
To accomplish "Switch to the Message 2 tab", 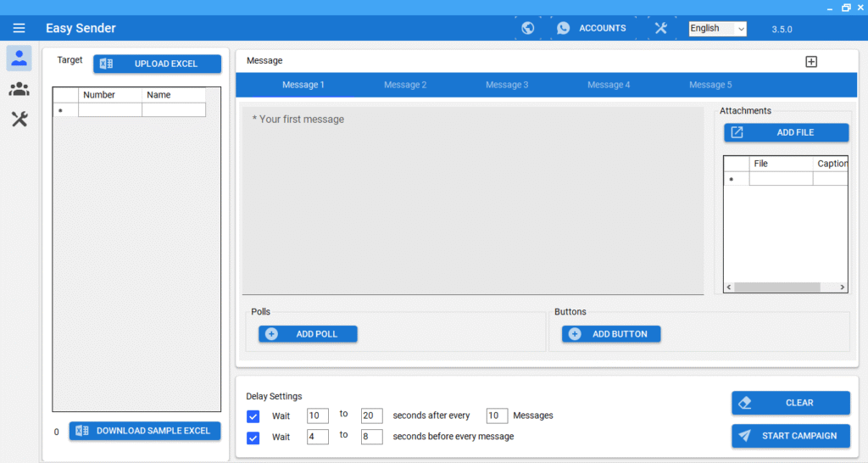I will 405,85.
